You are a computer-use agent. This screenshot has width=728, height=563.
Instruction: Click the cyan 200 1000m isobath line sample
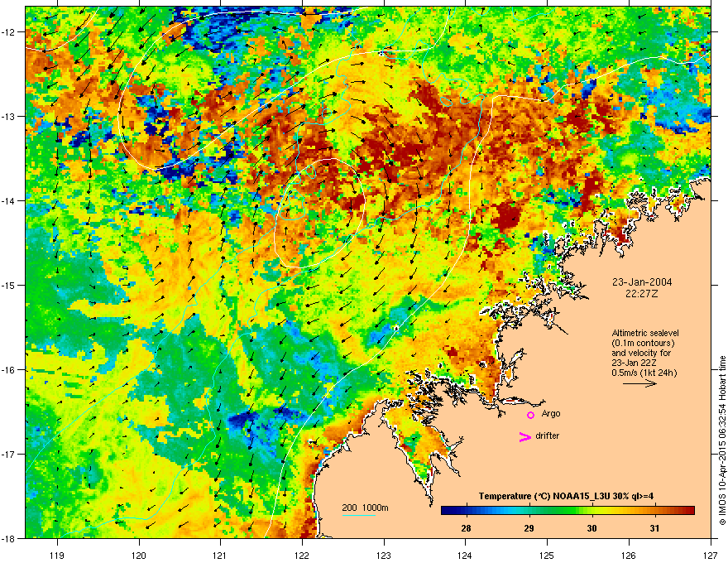pyautogui.click(x=359, y=515)
